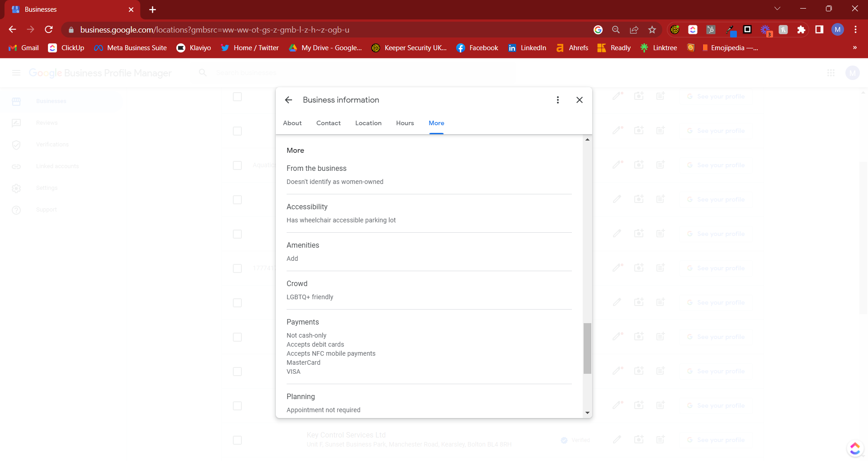Open Linktree bookmark
Screen dimensions: 868x461
click(x=658, y=48)
